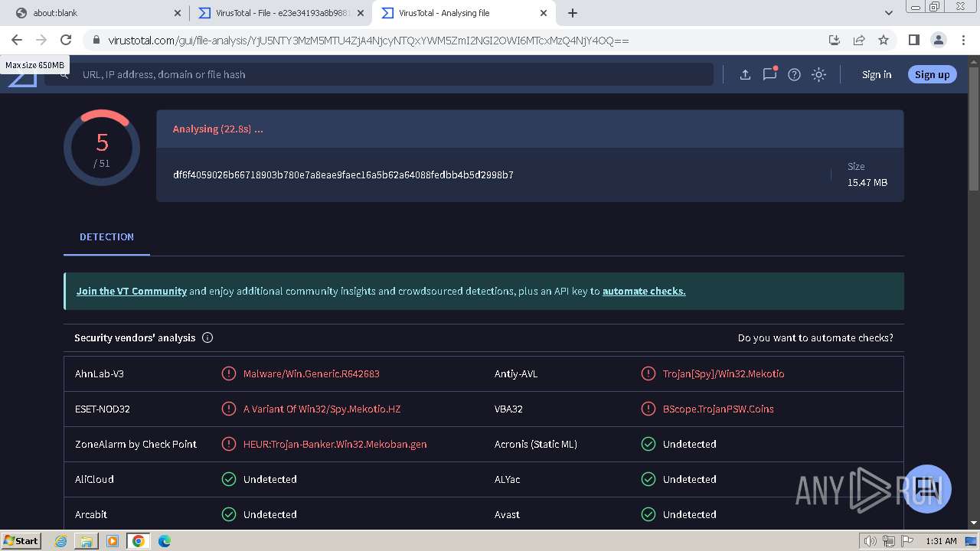Click the install app icon in address bar
Image resolution: width=980 pixels, height=551 pixels.
coord(835,40)
